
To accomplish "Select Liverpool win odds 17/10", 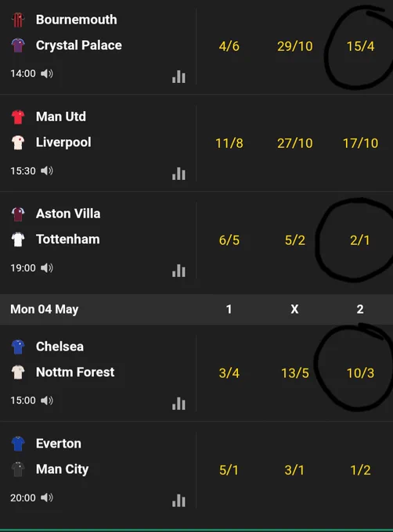I will (360, 143).
